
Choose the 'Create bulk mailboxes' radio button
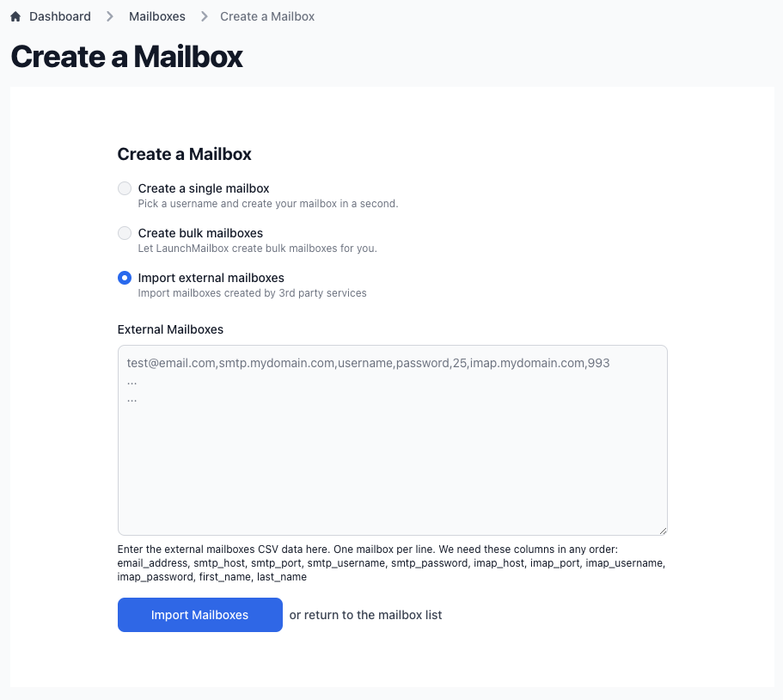125,233
